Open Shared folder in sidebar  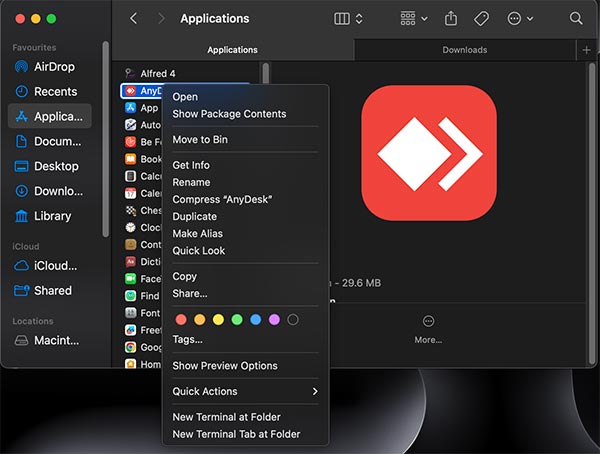tap(49, 291)
